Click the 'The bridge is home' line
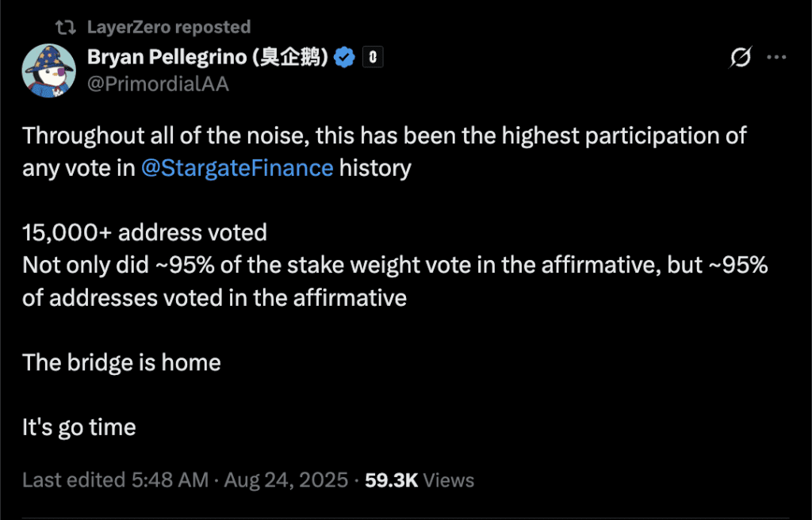Viewport: 812px width, 520px height. (x=121, y=363)
